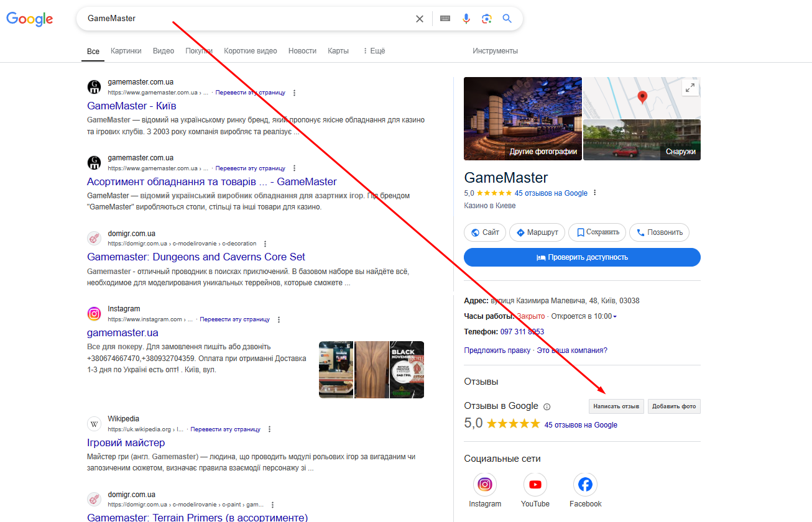The height and width of the screenshot is (522, 812).
Task: Open Асортимент обладнання та товарів link
Action: [212, 181]
